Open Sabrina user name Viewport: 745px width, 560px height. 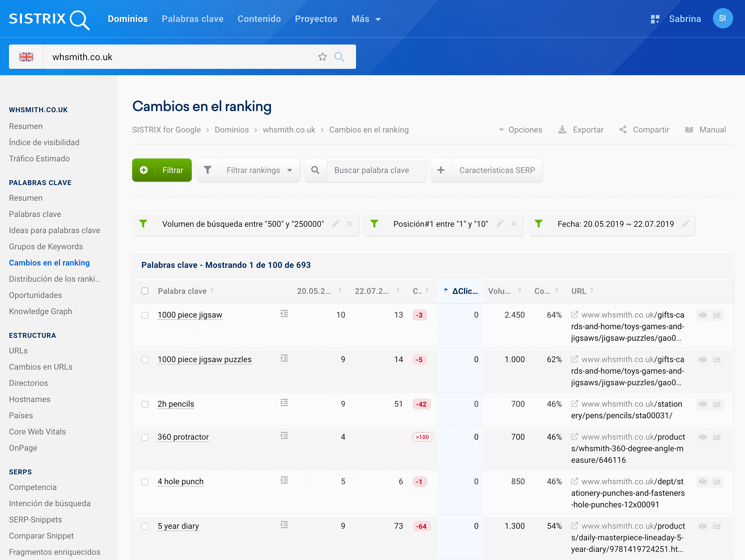(685, 19)
